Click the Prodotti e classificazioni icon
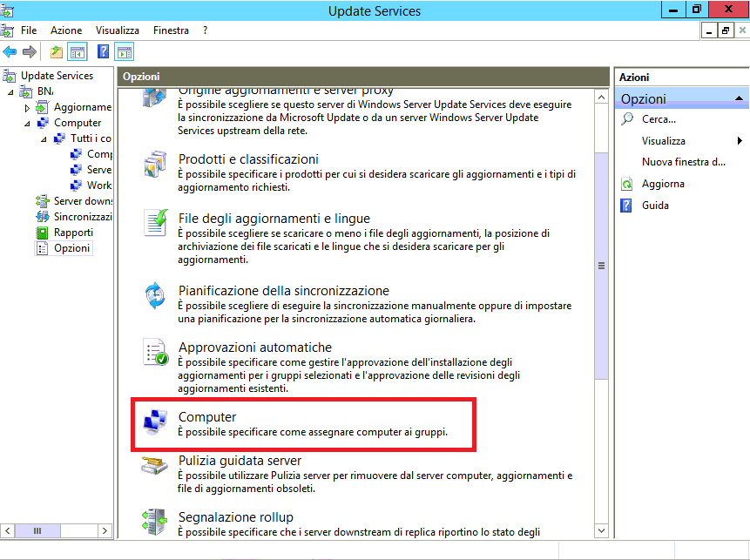750x560 pixels. point(155,165)
